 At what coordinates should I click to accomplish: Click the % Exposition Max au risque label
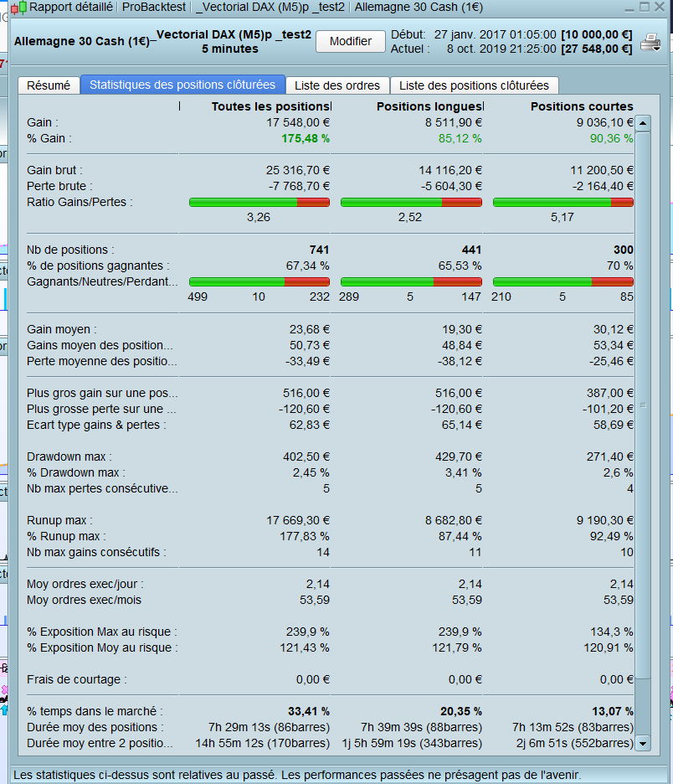[102, 632]
